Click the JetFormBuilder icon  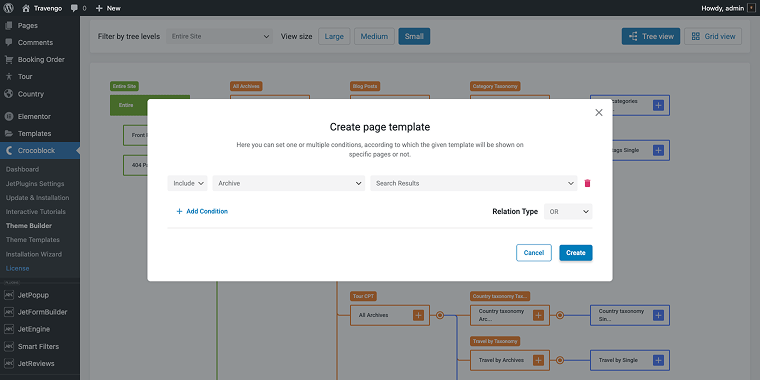9,312
